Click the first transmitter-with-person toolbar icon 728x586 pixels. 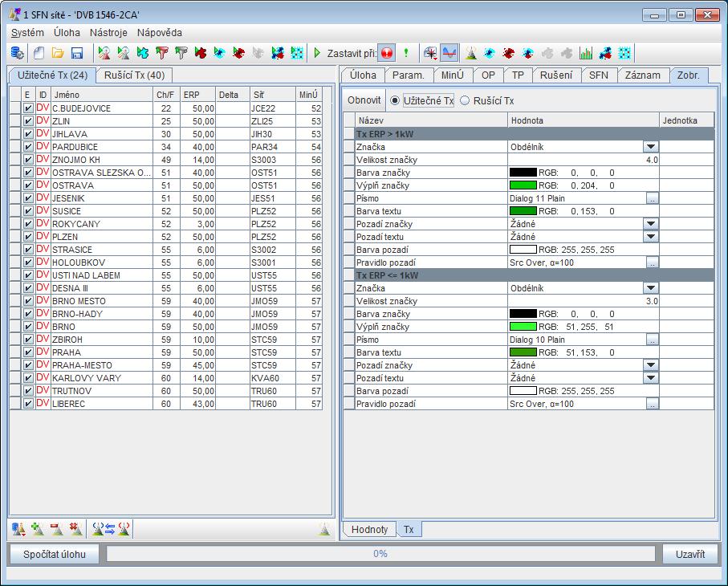coord(104,53)
